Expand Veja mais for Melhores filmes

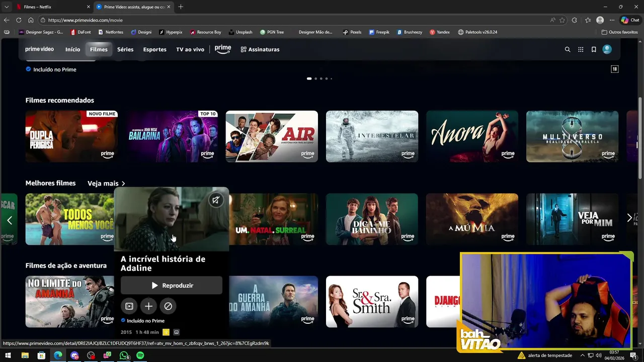click(106, 184)
